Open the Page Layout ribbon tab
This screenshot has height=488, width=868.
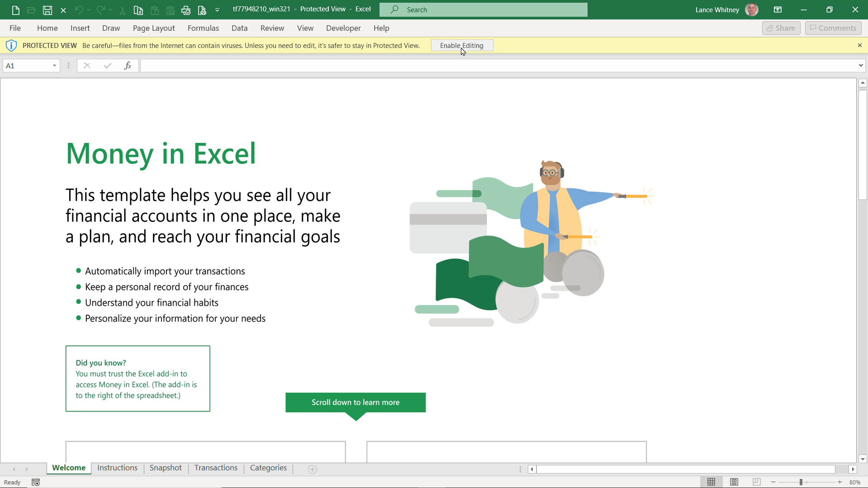[154, 28]
